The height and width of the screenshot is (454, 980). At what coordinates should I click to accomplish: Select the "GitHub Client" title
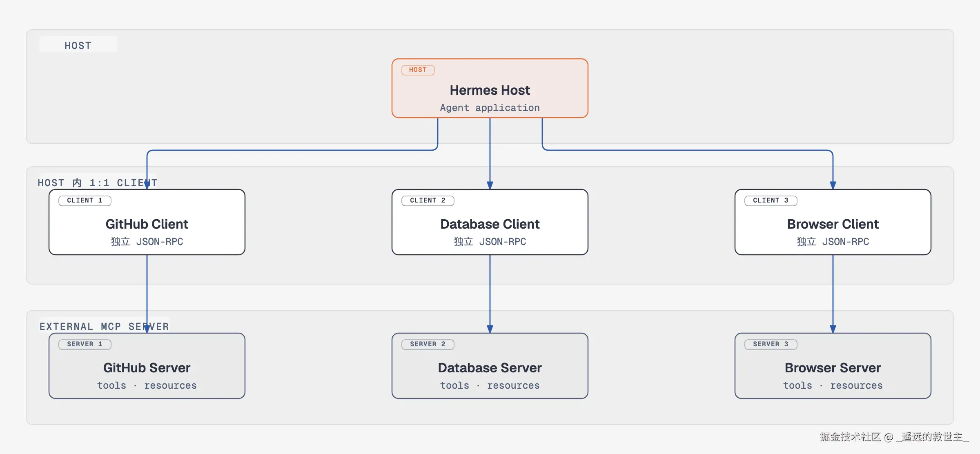point(147,224)
